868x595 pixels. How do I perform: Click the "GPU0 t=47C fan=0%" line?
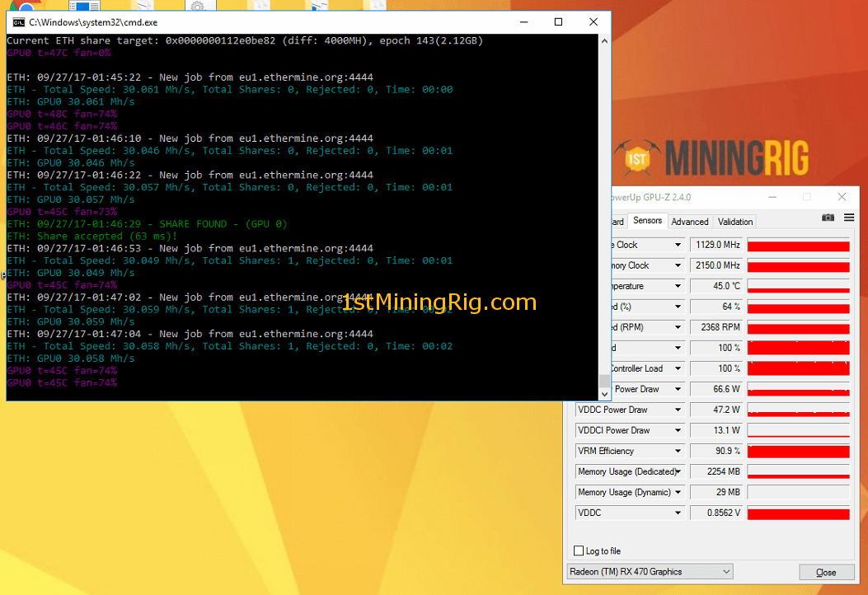tap(59, 53)
